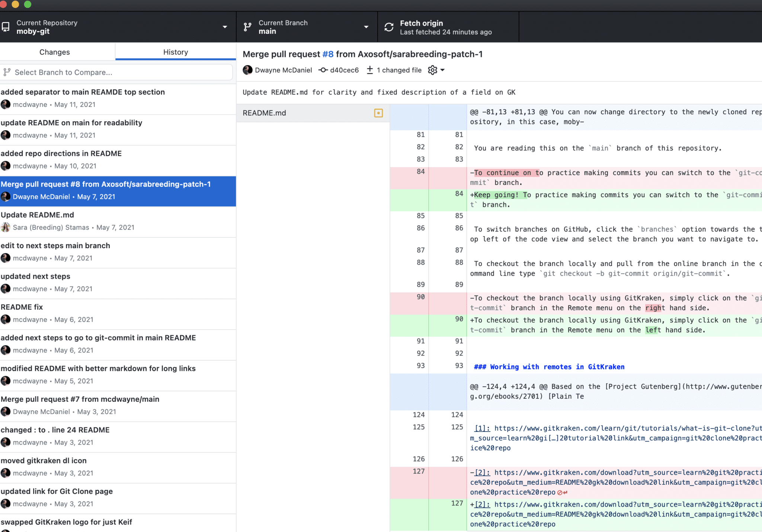Click the '1 changed file' label
The height and width of the screenshot is (532, 762).
click(x=399, y=70)
